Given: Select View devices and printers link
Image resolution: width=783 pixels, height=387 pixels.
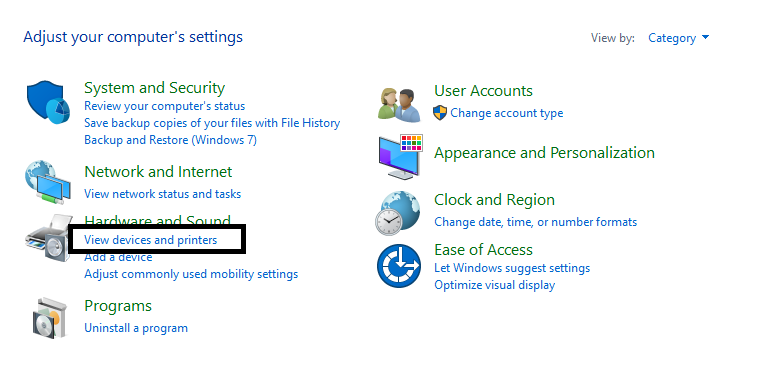Looking at the screenshot, I should coord(150,240).
